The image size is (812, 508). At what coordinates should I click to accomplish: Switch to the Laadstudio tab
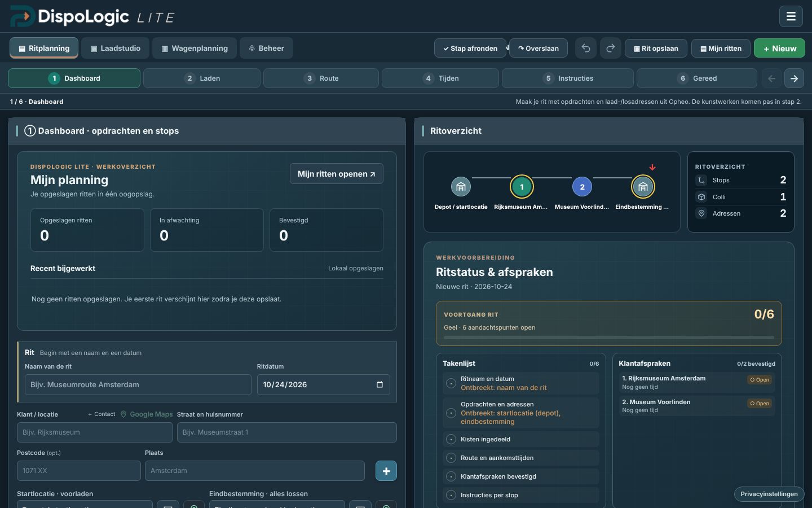coord(116,48)
